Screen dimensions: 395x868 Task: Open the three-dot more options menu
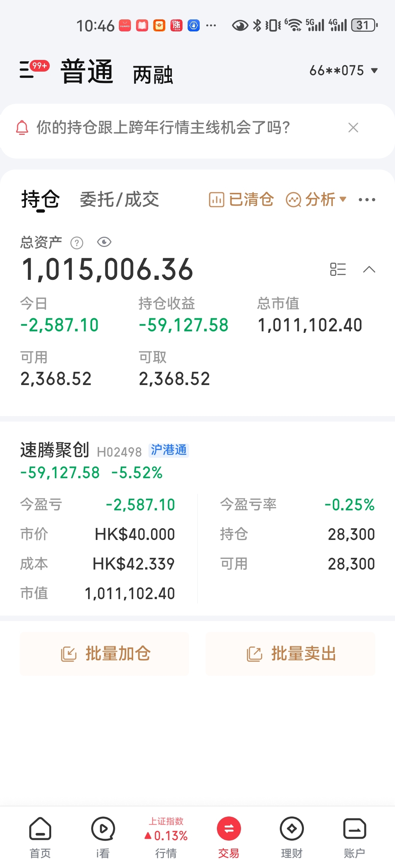pyautogui.click(x=367, y=199)
